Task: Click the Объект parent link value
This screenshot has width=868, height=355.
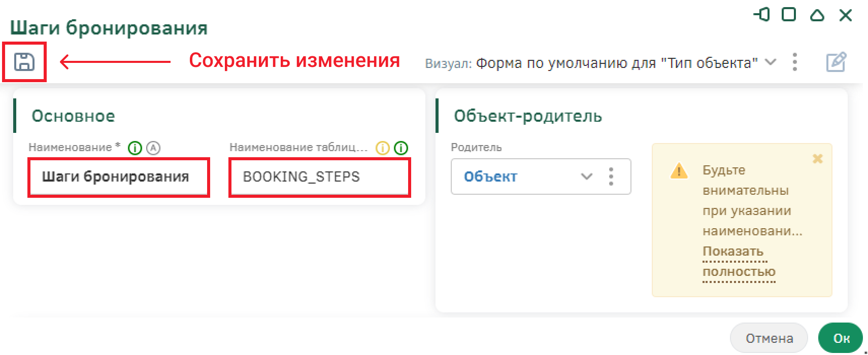Action: point(490,176)
